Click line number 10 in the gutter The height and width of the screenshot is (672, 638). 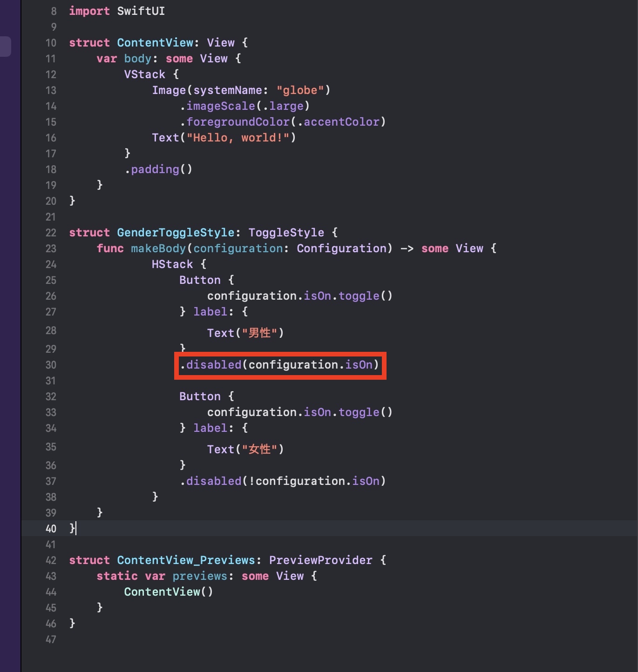pos(51,43)
